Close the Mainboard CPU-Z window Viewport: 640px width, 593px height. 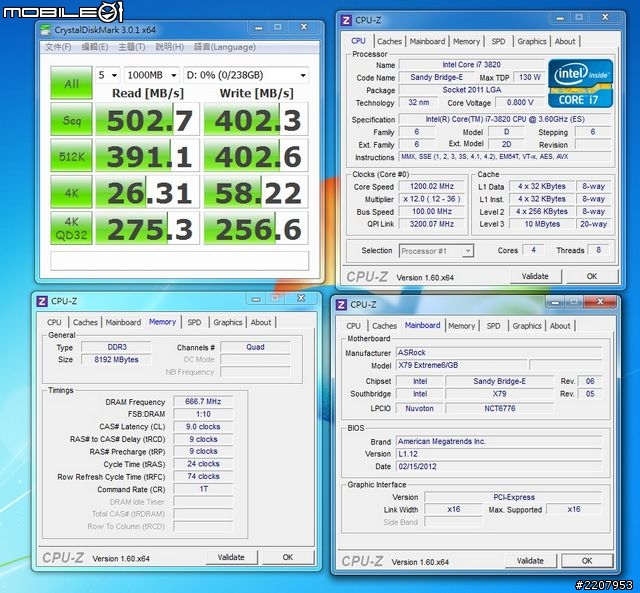(x=600, y=302)
